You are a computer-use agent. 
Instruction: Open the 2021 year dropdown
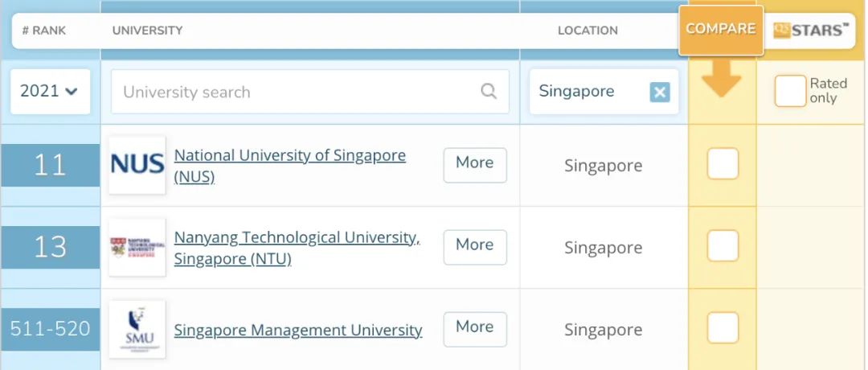click(50, 92)
